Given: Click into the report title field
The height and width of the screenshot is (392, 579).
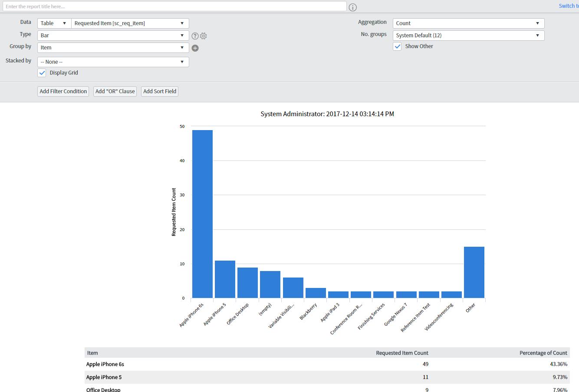Looking at the screenshot, I should [x=174, y=7].
